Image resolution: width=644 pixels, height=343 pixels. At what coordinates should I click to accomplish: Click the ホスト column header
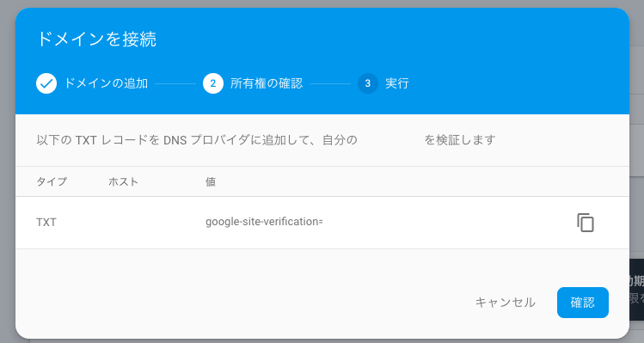(x=123, y=181)
